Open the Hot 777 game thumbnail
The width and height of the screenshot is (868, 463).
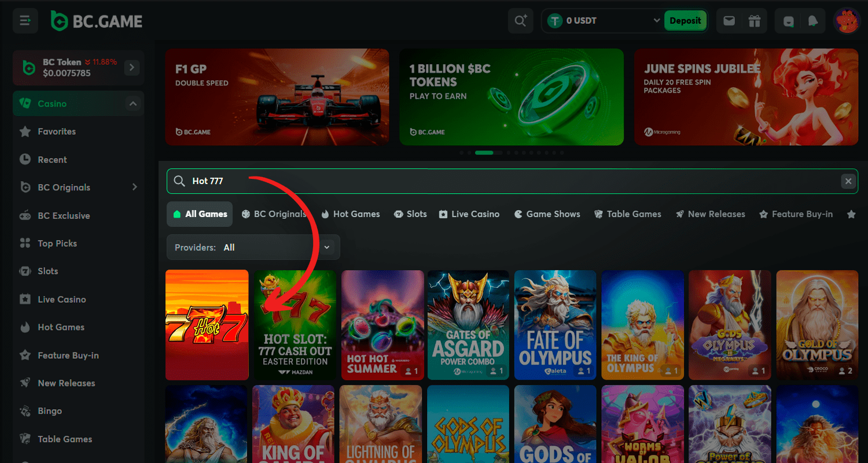(207, 325)
